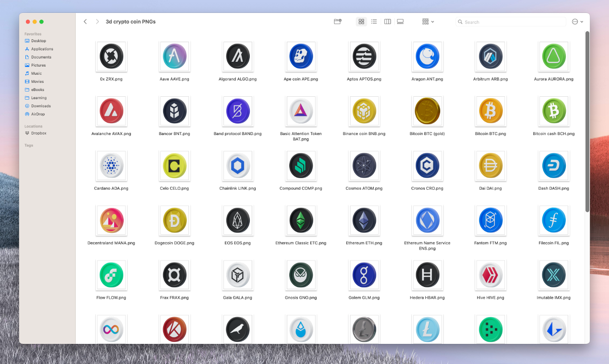
Task: Click the Ethereum Name Service ENS.png thumbnail
Action: pyautogui.click(x=427, y=220)
